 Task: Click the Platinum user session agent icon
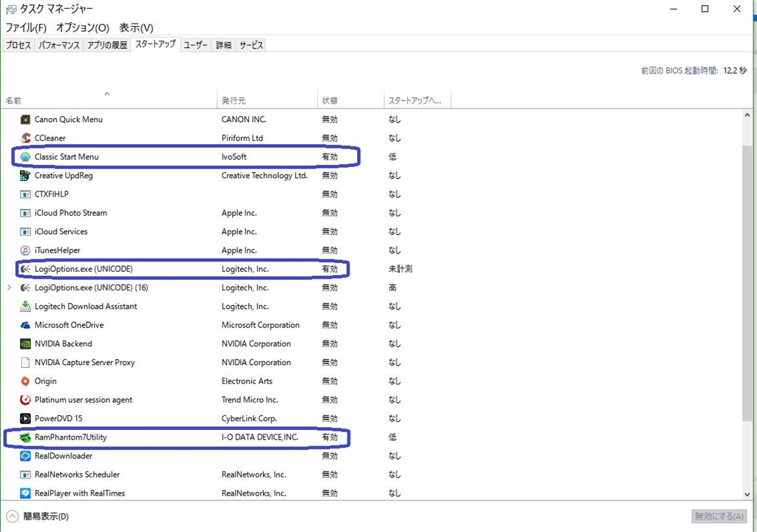(26, 400)
